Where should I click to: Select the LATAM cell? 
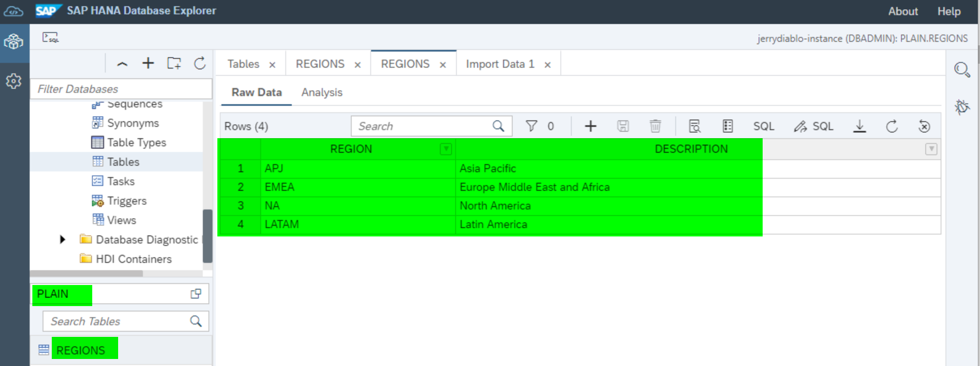click(x=358, y=224)
